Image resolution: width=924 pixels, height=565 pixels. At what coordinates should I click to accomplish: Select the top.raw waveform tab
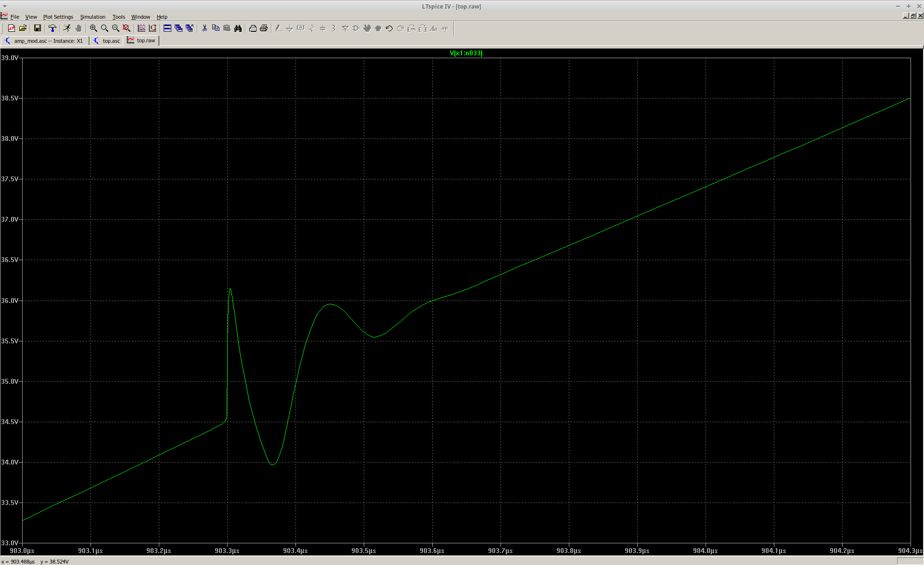141,40
